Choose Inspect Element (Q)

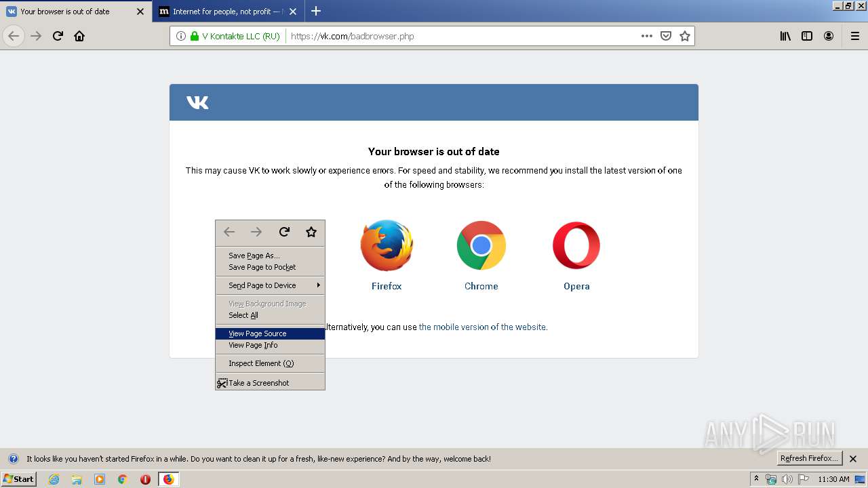pyautogui.click(x=270, y=363)
